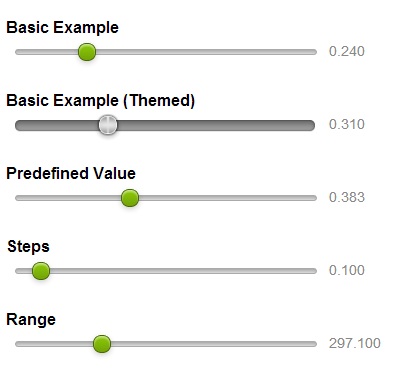Click the Steps track right of its handle
Viewport: 401px width, 375px height.
point(183,271)
